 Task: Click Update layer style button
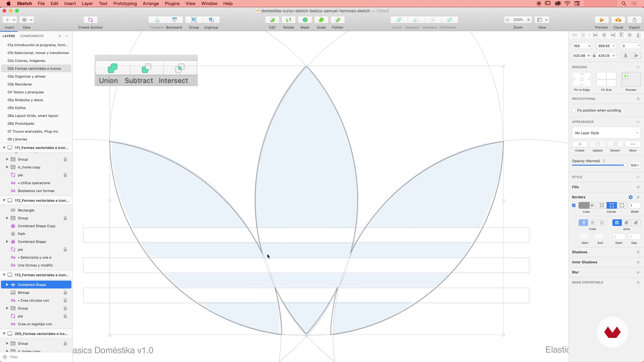598,144
